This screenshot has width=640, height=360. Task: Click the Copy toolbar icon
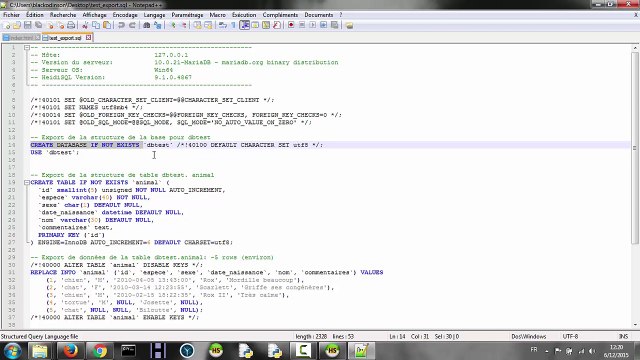96,25
